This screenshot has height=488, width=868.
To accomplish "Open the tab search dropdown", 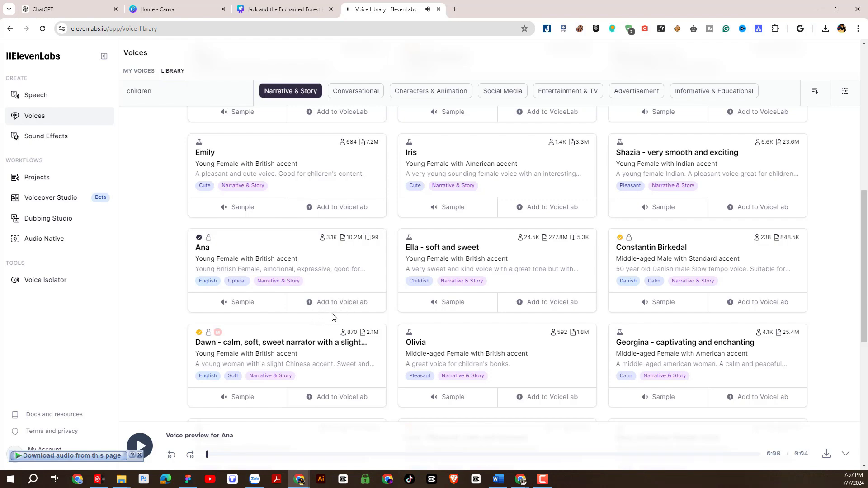I will [9, 9].
